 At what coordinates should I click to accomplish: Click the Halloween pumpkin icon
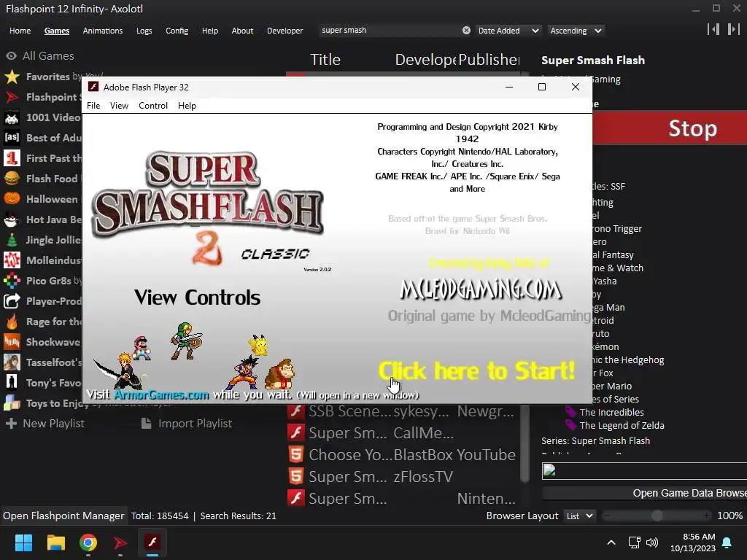(12, 199)
